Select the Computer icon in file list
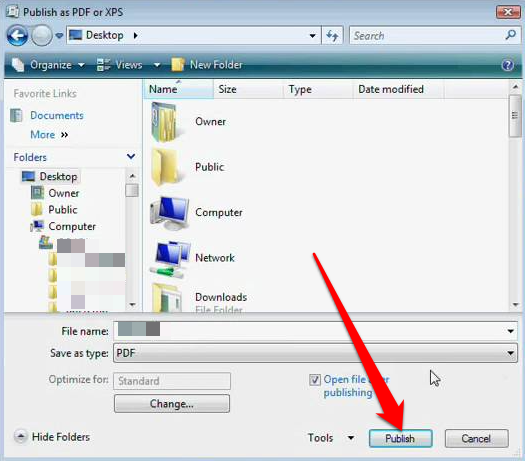 [x=170, y=213]
